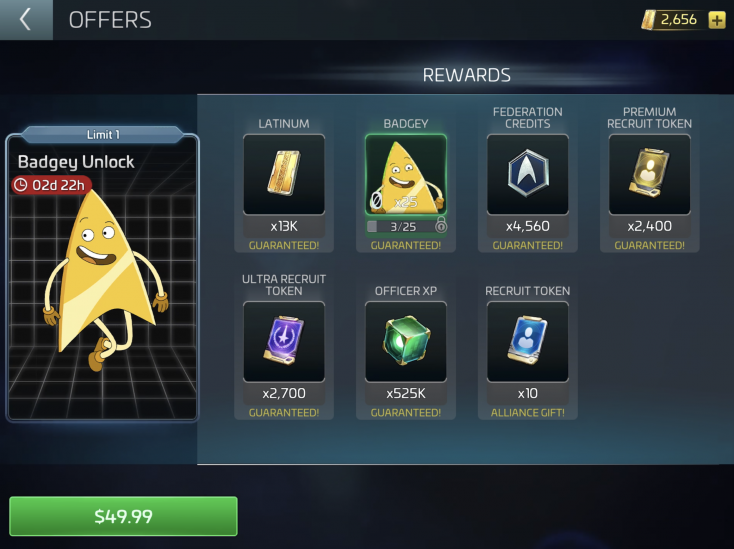Screen dimensions: 734x549
Task: Select the REWARDS section header
Action: tap(467, 75)
